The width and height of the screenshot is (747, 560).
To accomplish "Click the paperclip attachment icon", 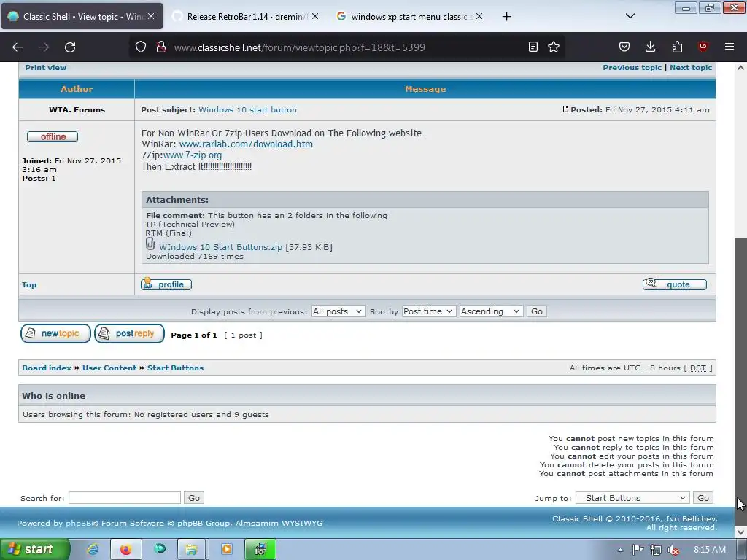I will pyautogui.click(x=150, y=244).
